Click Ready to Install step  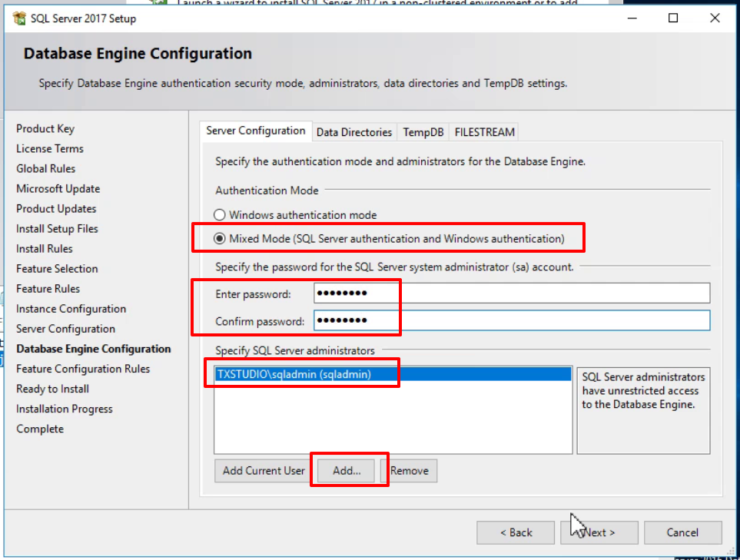52,389
